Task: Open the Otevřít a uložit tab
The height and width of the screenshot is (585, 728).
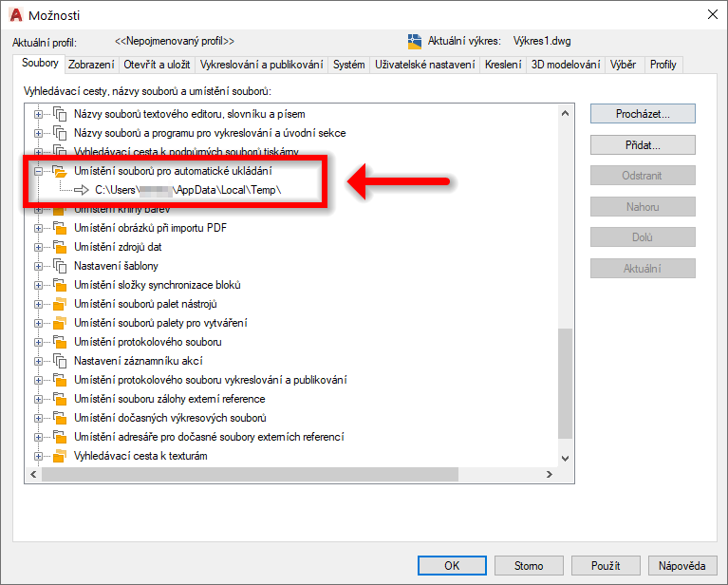Action: (x=157, y=65)
